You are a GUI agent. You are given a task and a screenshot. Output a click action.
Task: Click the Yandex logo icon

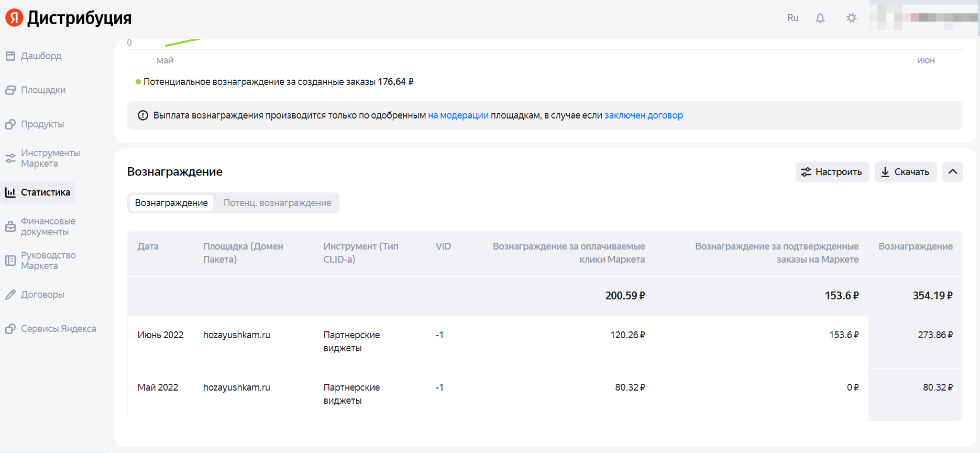(x=14, y=18)
